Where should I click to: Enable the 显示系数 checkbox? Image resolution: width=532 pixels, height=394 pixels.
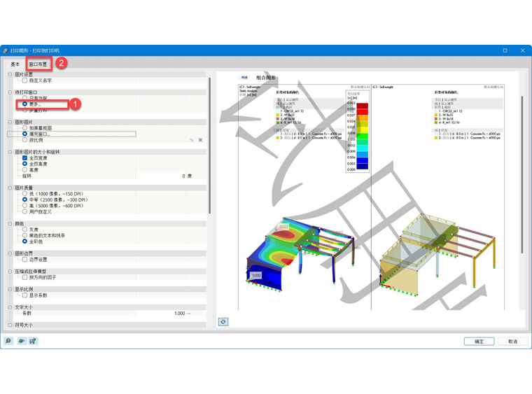click(x=24, y=295)
